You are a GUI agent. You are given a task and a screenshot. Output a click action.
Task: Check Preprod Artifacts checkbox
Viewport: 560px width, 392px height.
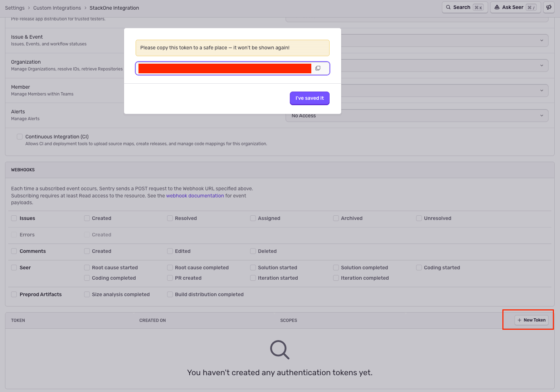(x=14, y=294)
